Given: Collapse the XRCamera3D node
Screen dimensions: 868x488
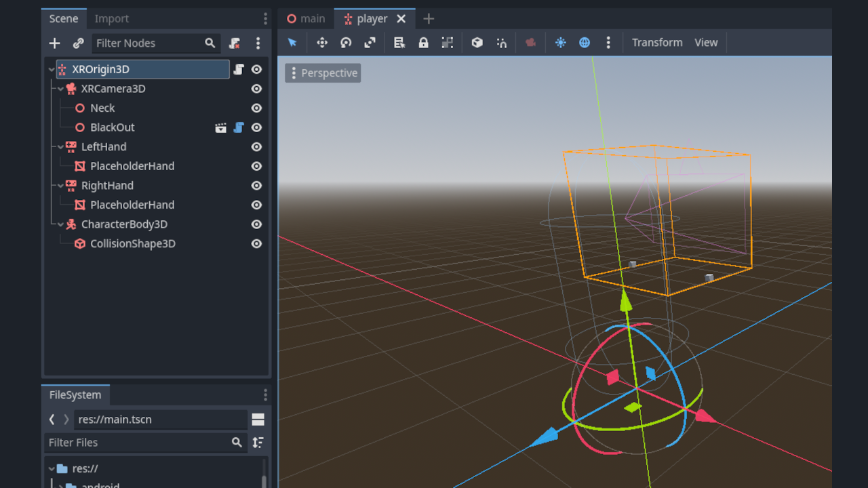Looking at the screenshot, I should (x=60, y=89).
